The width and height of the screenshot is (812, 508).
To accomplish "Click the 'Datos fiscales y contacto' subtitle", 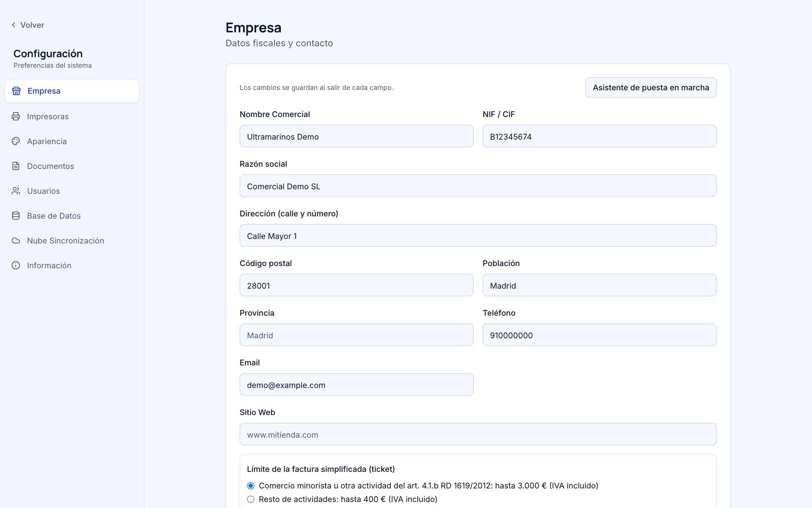I will [279, 43].
